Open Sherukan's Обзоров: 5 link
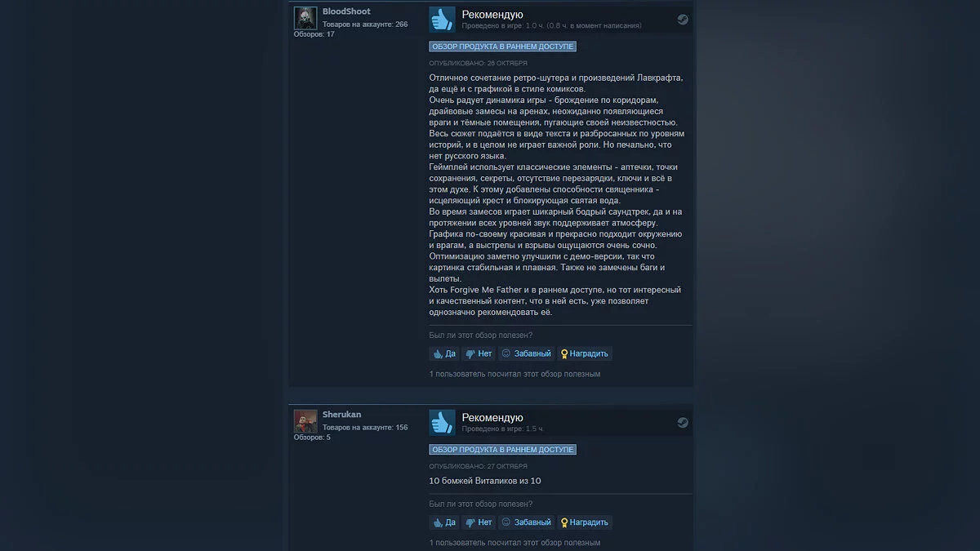This screenshot has width=980, height=551. [312, 438]
